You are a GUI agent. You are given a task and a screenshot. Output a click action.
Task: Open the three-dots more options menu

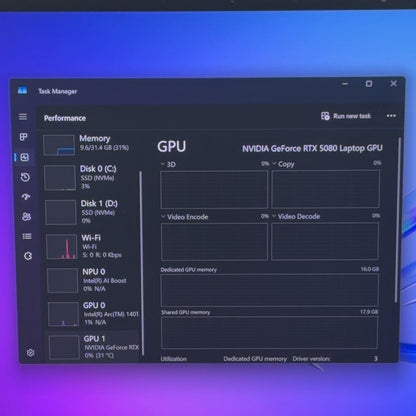click(391, 116)
